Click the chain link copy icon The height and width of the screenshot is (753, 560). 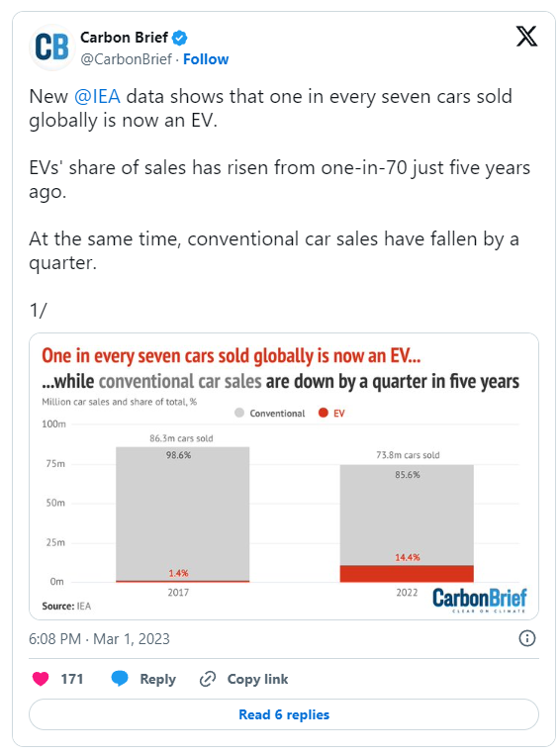[208, 679]
